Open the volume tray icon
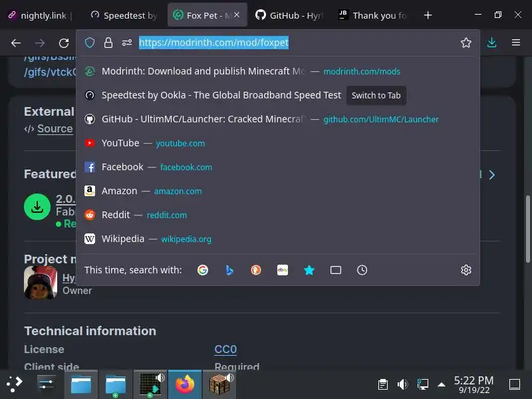The image size is (532, 399). tap(402, 384)
